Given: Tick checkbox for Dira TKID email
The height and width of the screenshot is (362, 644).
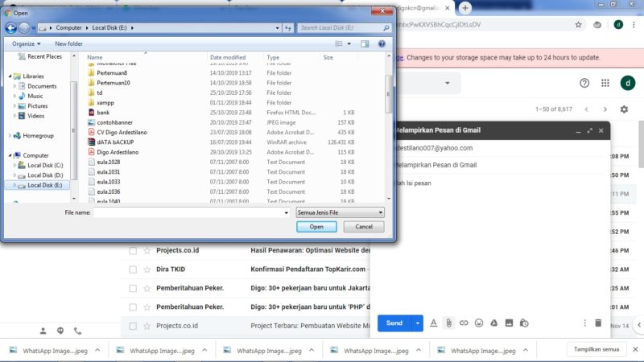Looking at the screenshot, I should tap(133, 269).
